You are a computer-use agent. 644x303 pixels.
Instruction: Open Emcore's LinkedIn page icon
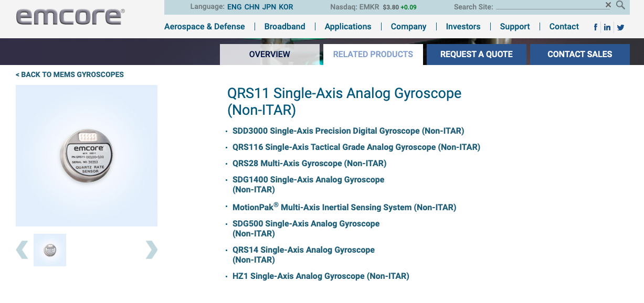(x=607, y=27)
